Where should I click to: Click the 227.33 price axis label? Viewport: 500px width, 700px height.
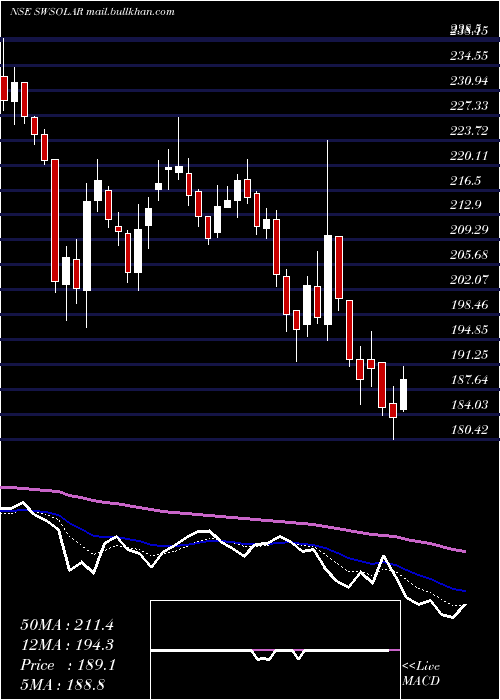click(469, 106)
